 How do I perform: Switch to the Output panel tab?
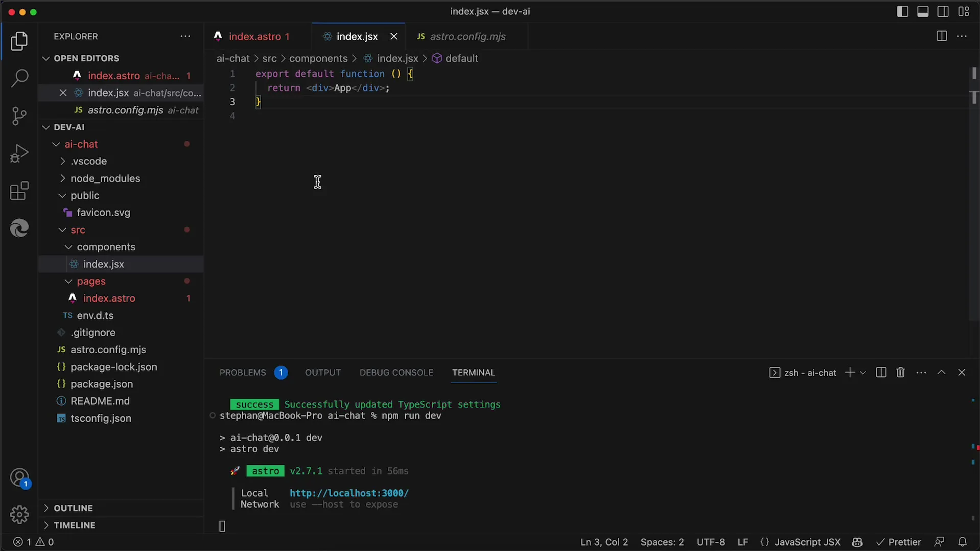point(323,373)
